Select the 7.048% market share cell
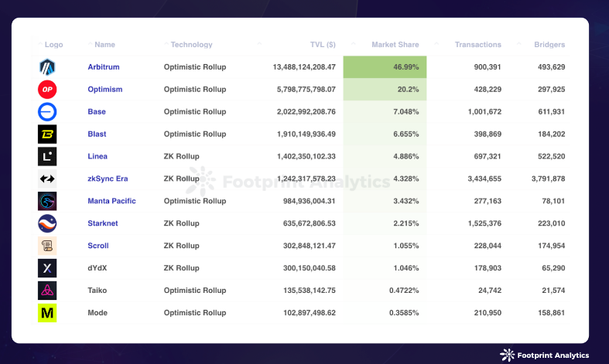Image resolution: width=609 pixels, height=364 pixels. click(x=385, y=112)
